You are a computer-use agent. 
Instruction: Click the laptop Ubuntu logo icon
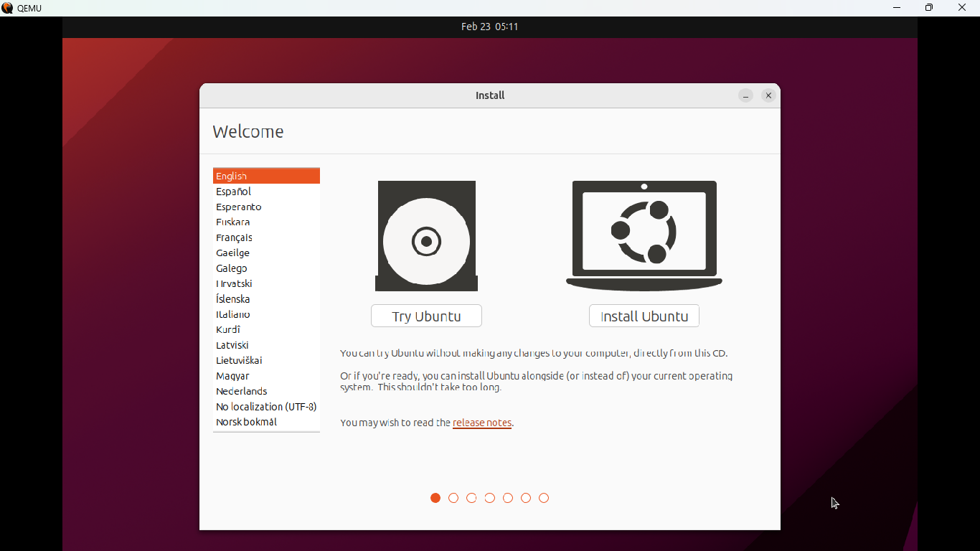644,236
